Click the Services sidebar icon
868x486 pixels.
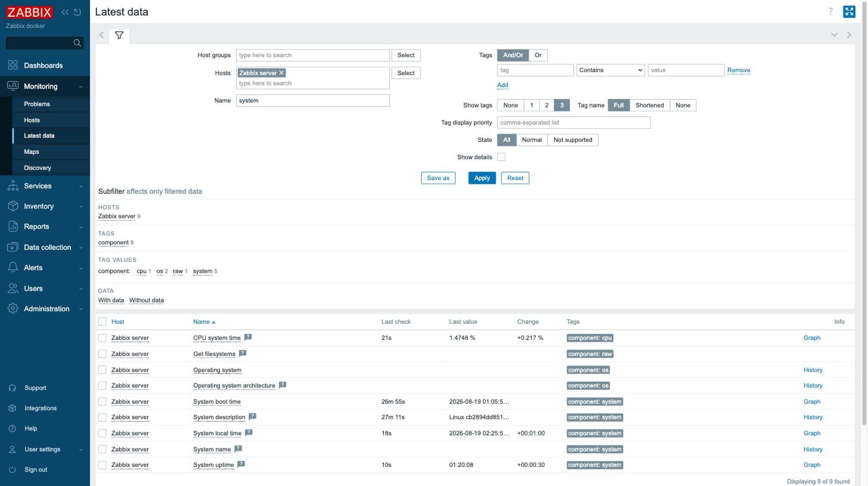[x=13, y=186]
